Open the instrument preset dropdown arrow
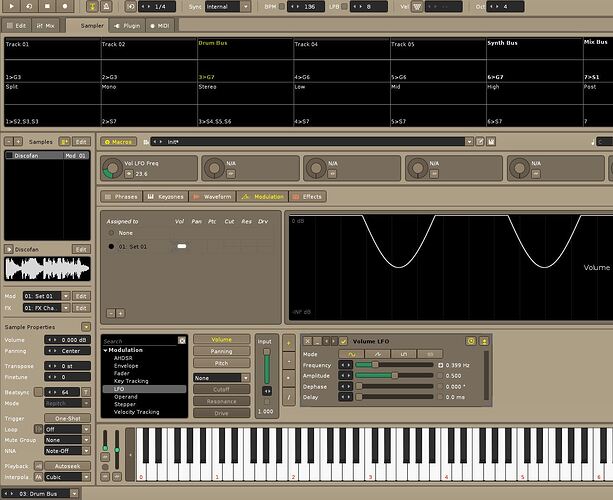This screenshot has width=613, height=500. tap(469, 142)
